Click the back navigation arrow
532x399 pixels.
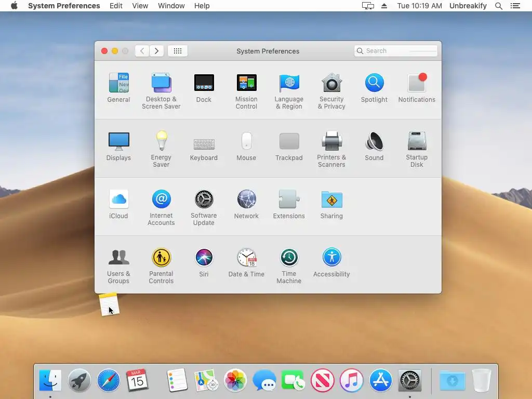click(x=142, y=51)
